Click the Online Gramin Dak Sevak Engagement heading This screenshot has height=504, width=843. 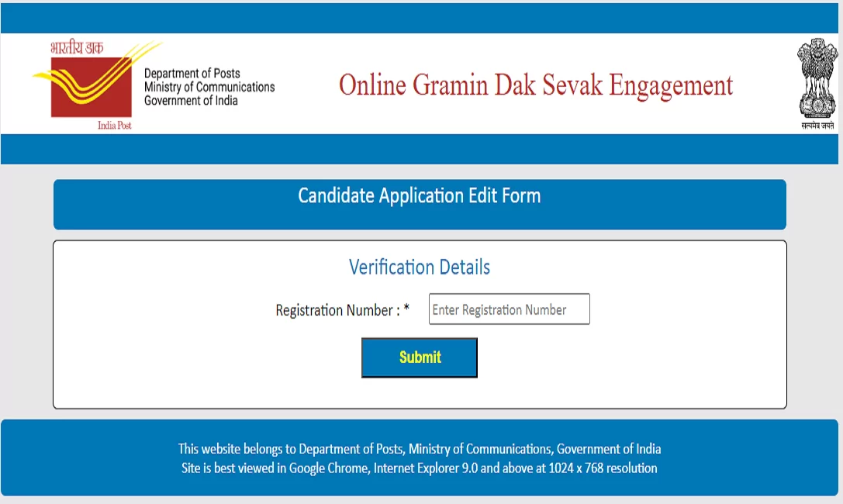pos(535,85)
